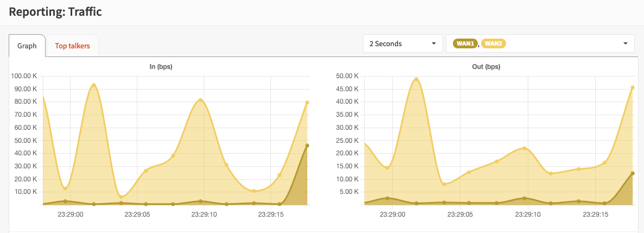The image size is (644, 233).
Task: Click the WAN2 peak point near 93K on In chart
Action: [x=94, y=85]
